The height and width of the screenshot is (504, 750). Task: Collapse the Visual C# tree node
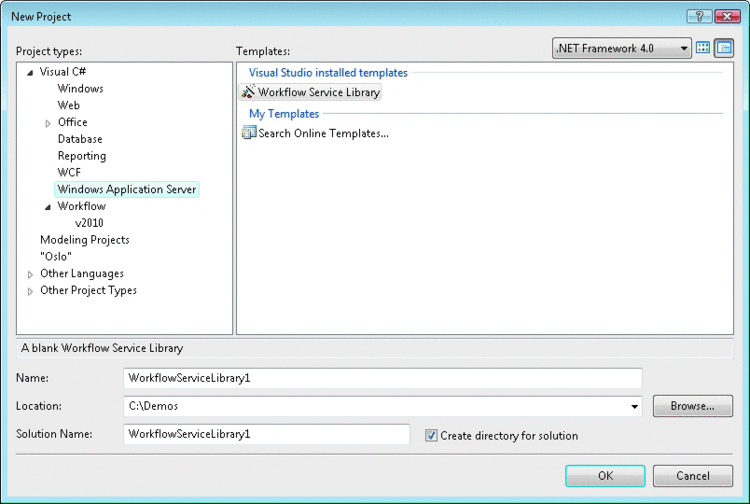click(30, 73)
